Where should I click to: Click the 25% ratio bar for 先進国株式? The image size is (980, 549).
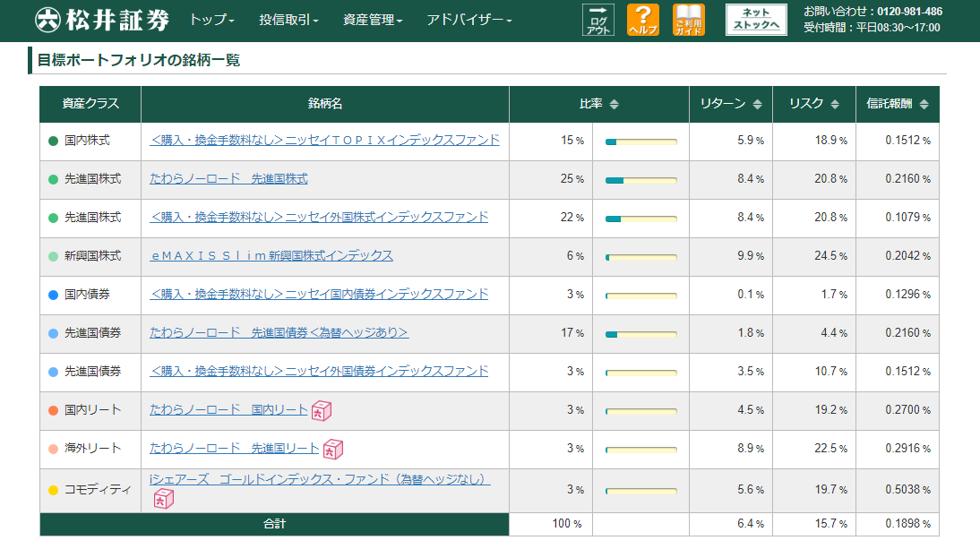pos(641,181)
